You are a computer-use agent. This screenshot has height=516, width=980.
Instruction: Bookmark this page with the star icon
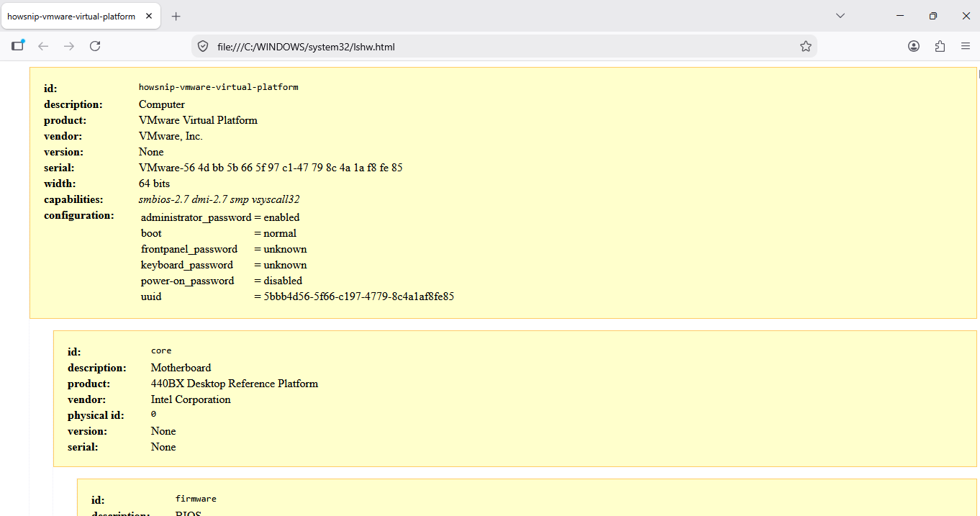806,47
